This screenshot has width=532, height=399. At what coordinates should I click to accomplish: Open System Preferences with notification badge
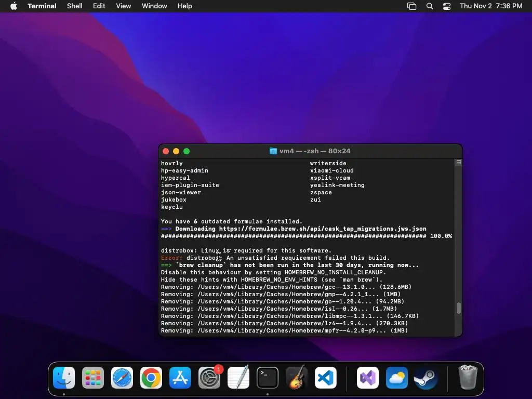209,378
